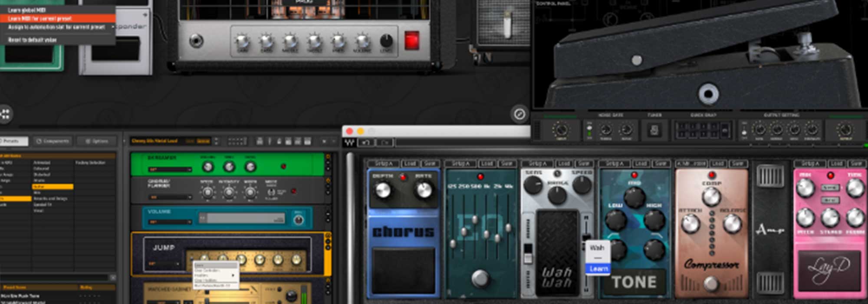This screenshot has height=304, width=868.
Task: Click the round grid icon at left edge
Action: (x=5, y=114)
